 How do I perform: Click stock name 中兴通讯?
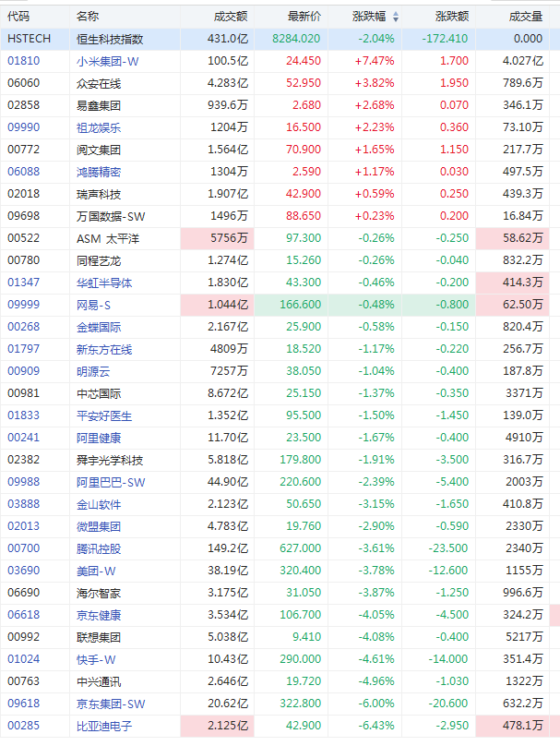[99, 681]
